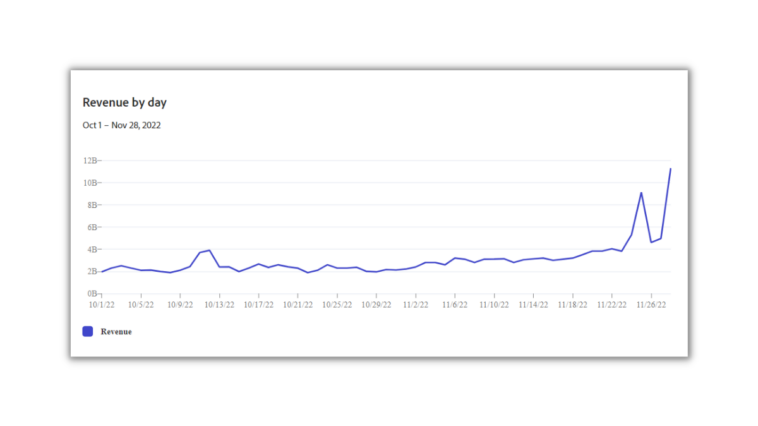Click the mid-October revenue bump near 4B
Viewport: 758px width, 426px height.
[209, 250]
